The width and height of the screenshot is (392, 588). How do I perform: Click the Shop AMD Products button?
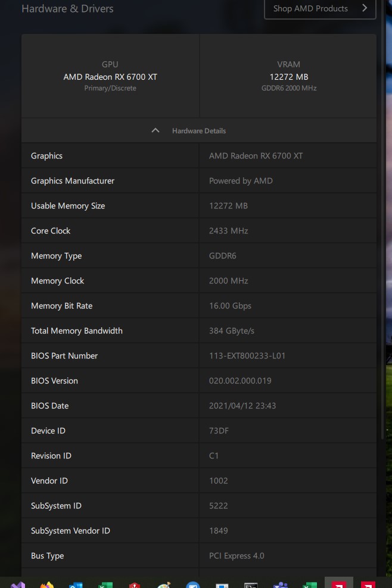320,8
